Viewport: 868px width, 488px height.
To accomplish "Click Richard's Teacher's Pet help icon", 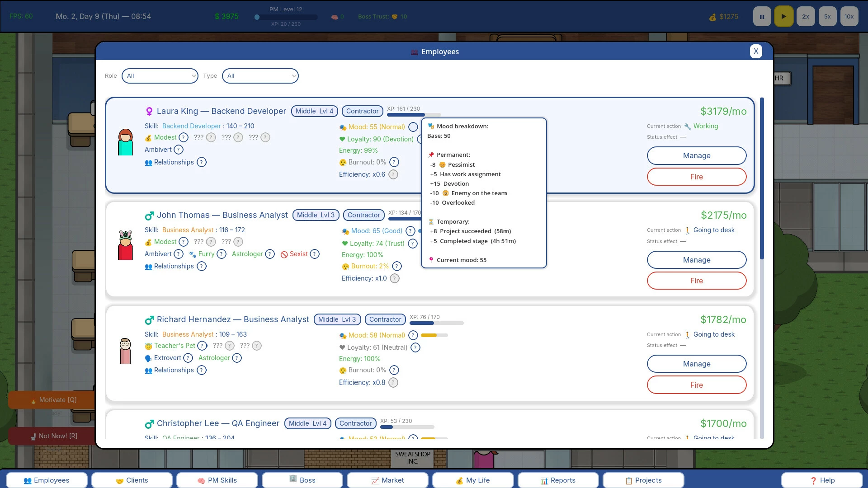I will point(202,346).
